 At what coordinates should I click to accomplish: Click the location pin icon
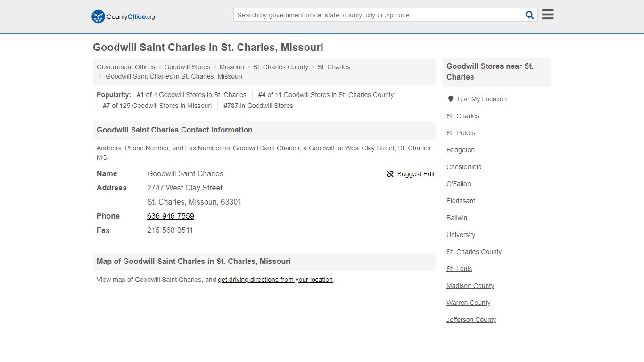(451, 99)
